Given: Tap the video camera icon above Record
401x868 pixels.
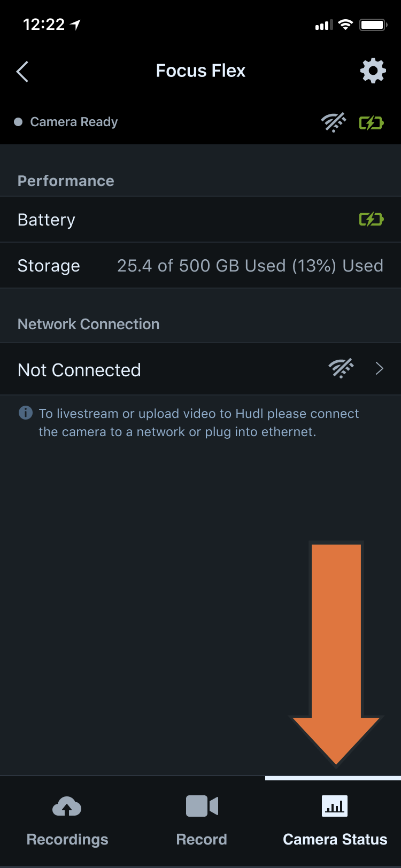Looking at the screenshot, I should coord(202,805).
